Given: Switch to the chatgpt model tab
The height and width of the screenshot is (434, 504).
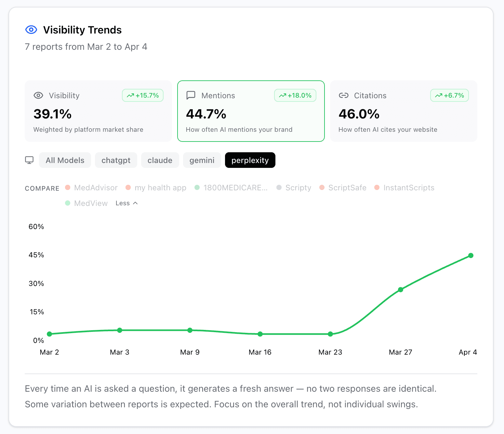Looking at the screenshot, I should [116, 160].
